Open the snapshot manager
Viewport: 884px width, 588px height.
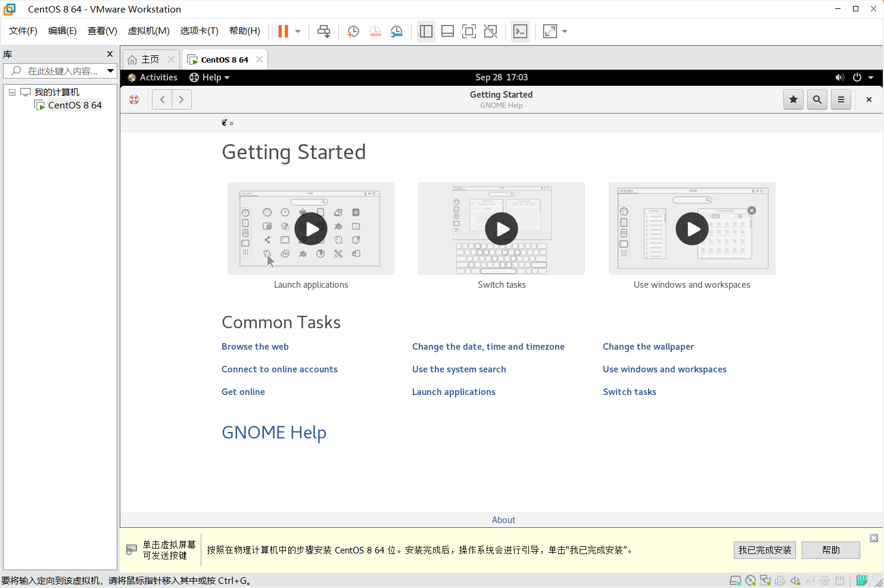point(396,32)
